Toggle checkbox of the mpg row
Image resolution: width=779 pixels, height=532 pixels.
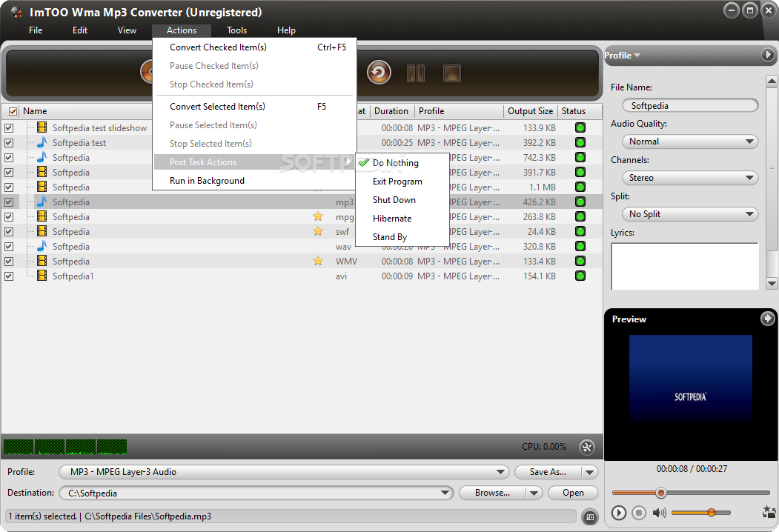pos(9,217)
